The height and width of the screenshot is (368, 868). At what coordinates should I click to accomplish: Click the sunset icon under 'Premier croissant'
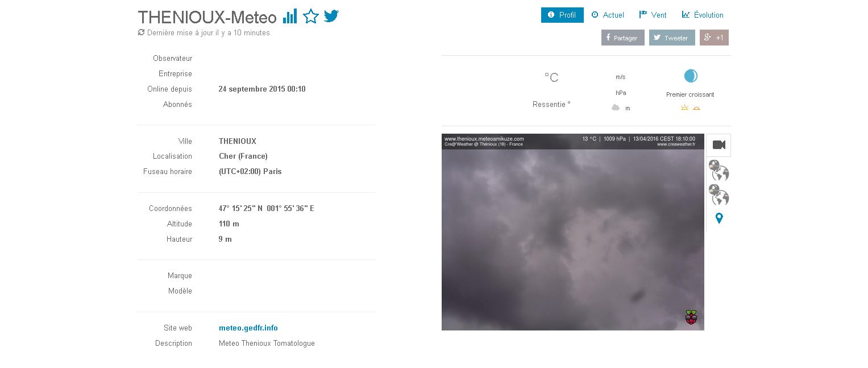696,107
